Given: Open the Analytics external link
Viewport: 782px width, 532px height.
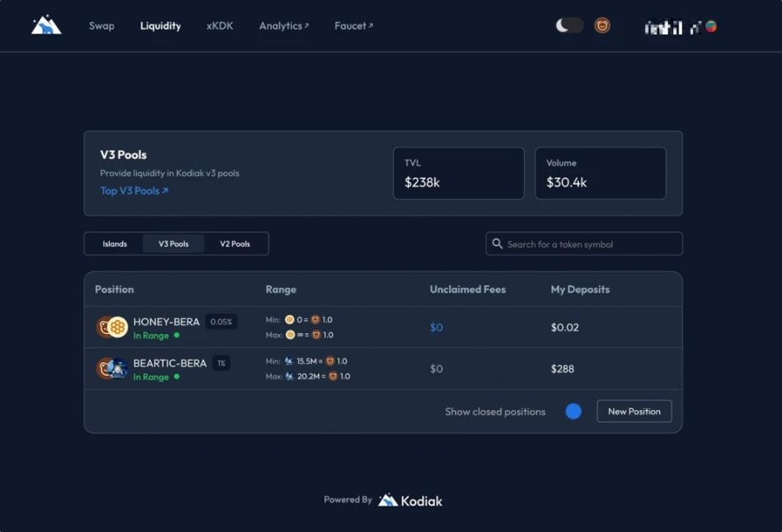Looking at the screenshot, I should pyautogui.click(x=284, y=26).
